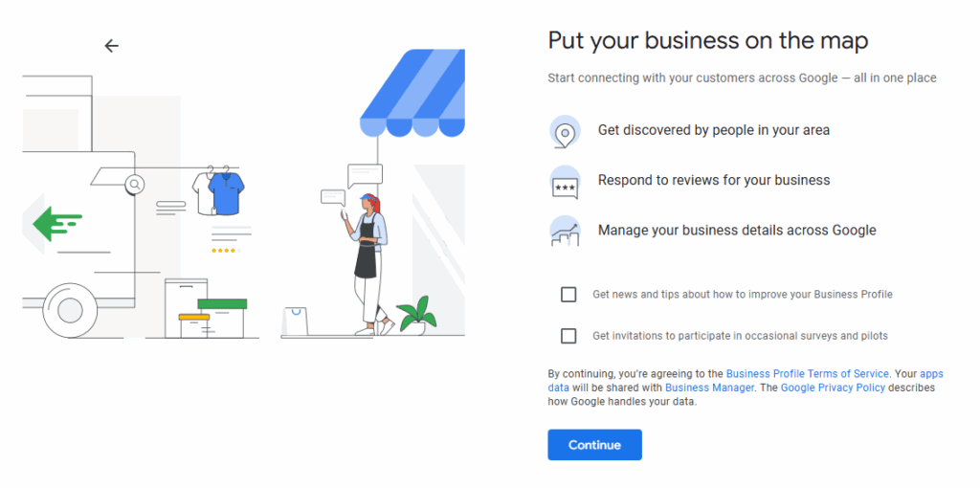980x488 pixels.
Task: Click the map pin discovery icon
Action: click(565, 131)
